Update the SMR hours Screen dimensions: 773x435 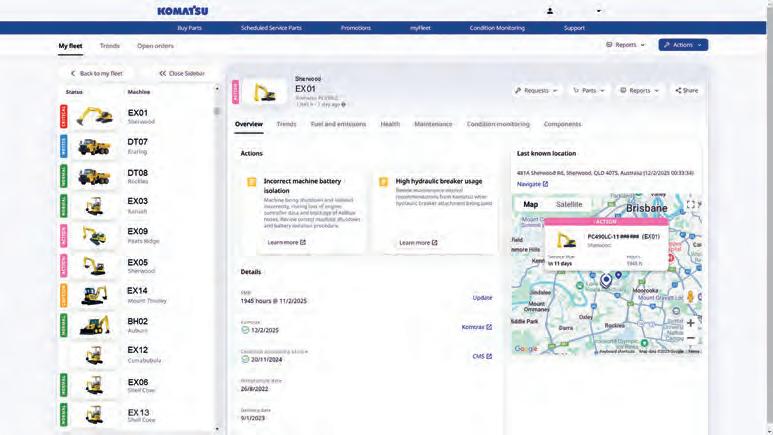[x=482, y=298]
